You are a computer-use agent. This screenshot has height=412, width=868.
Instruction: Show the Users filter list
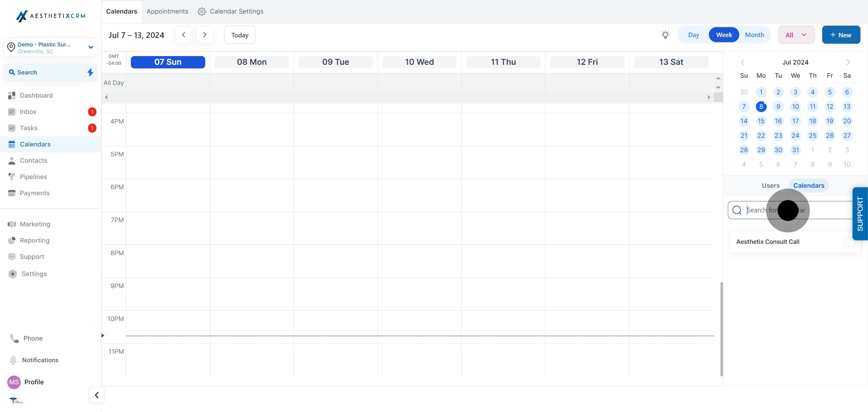pyautogui.click(x=771, y=186)
